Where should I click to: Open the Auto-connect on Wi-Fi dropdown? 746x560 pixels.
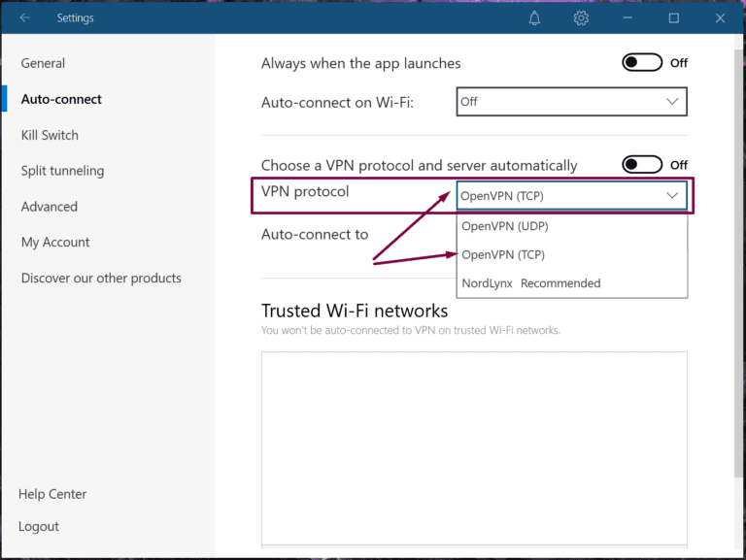[571, 102]
